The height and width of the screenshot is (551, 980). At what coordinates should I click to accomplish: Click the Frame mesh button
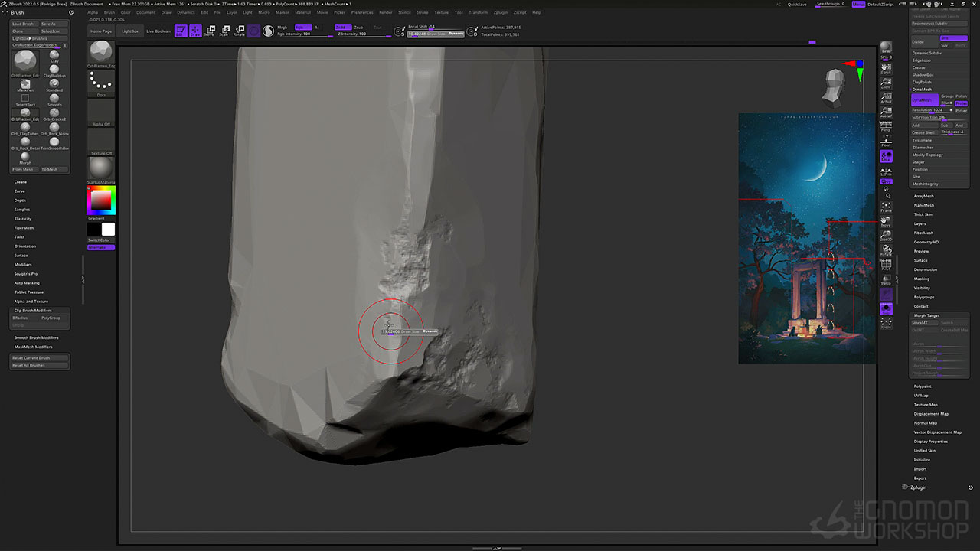(886, 206)
